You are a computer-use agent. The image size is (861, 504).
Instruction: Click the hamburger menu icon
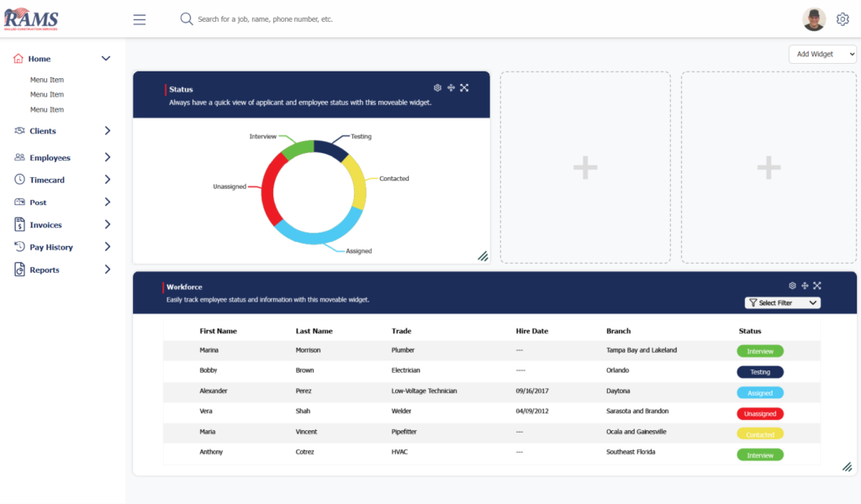[140, 19]
